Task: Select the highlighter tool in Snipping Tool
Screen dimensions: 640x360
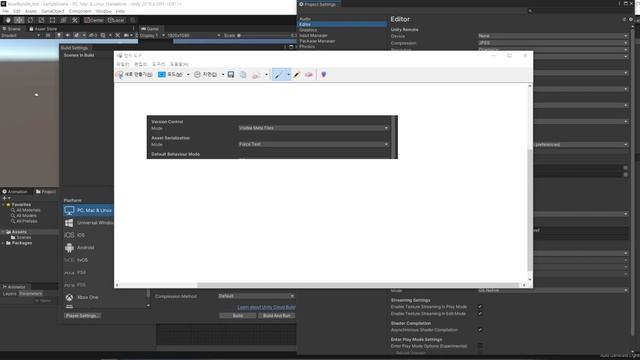Action: (x=297, y=74)
